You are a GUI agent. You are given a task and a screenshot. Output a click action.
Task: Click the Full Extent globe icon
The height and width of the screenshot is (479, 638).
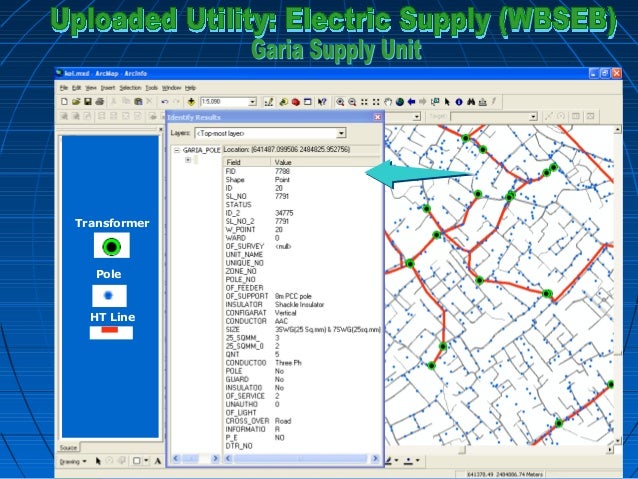click(x=400, y=102)
